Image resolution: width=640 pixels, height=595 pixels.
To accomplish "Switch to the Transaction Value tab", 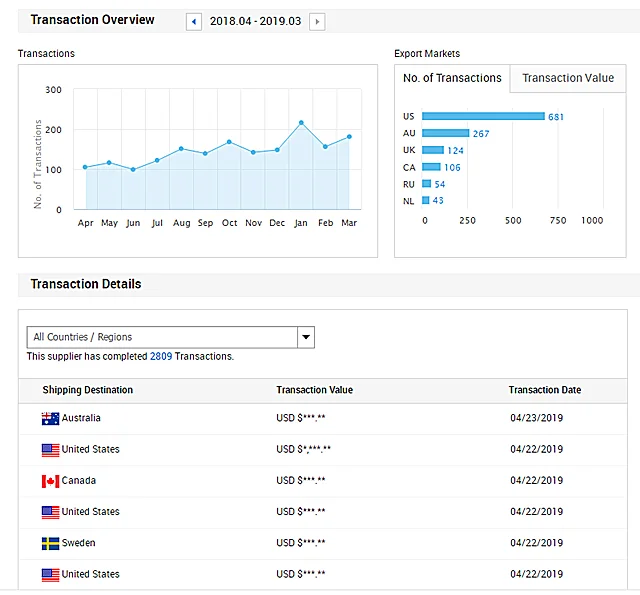I will (x=568, y=78).
